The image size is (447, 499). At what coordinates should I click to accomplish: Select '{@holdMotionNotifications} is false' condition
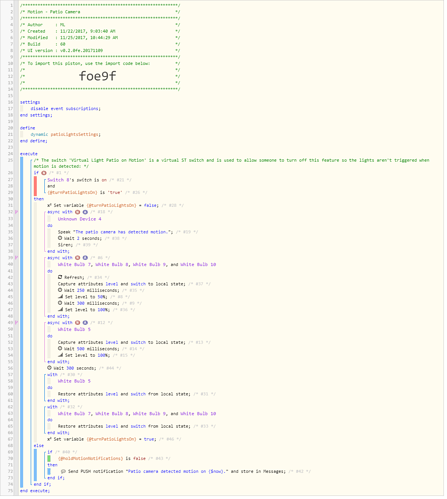102,459
